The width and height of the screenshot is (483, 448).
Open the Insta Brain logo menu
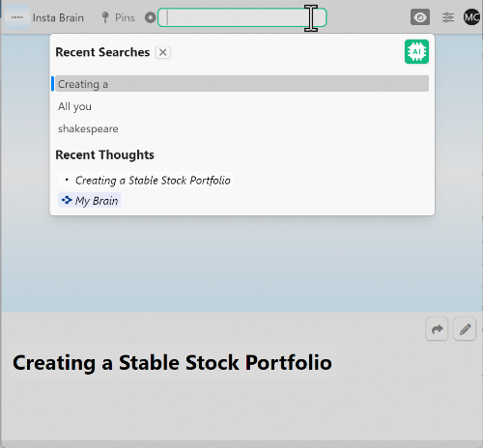point(17,17)
